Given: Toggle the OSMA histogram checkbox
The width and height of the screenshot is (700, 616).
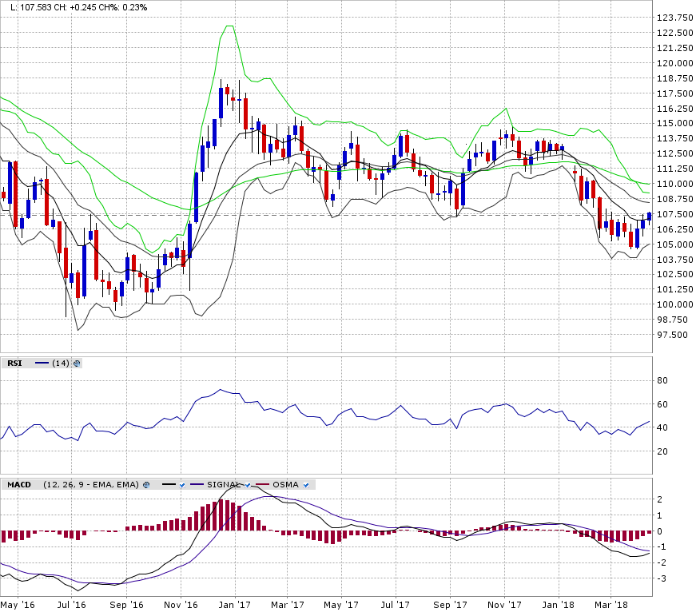Looking at the screenshot, I should coord(306,485).
